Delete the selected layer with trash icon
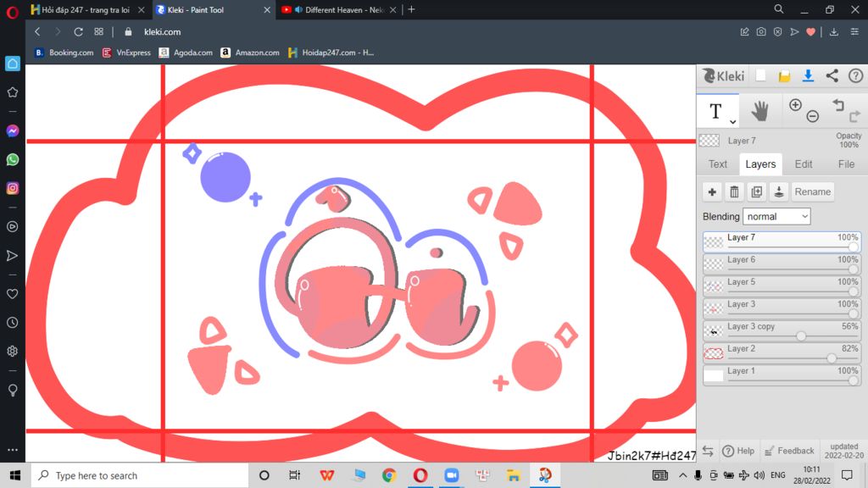 [734, 192]
